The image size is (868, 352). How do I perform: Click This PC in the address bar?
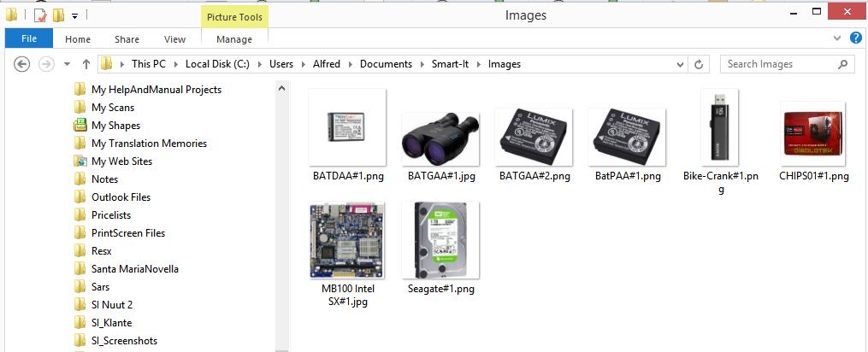click(x=148, y=64)
